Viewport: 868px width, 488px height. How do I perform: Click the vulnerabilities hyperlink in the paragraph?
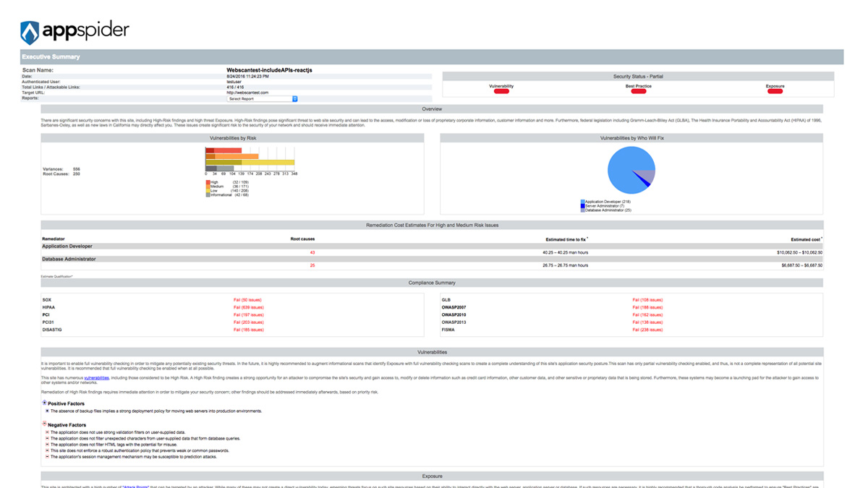click(x=96, y=378)
